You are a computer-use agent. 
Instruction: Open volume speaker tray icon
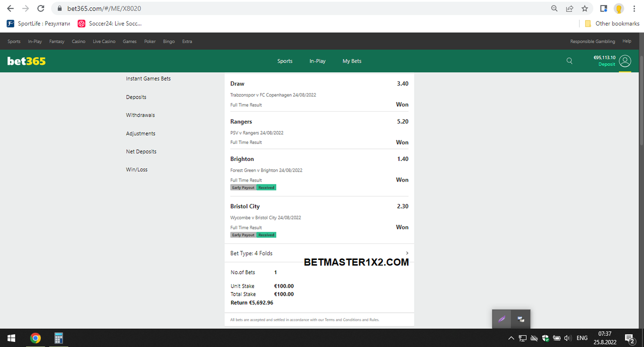pyautogui.click(x=568, y=338)
